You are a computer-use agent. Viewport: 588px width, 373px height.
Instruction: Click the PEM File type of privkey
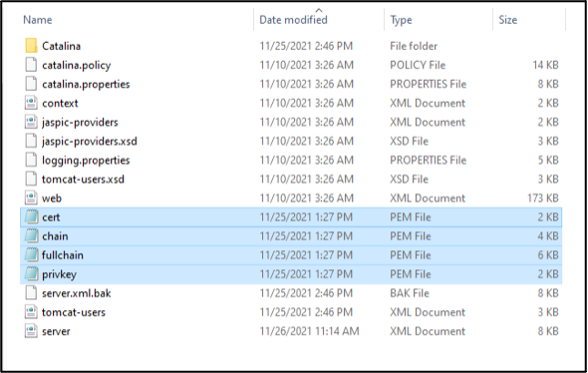tap(411, 274)
